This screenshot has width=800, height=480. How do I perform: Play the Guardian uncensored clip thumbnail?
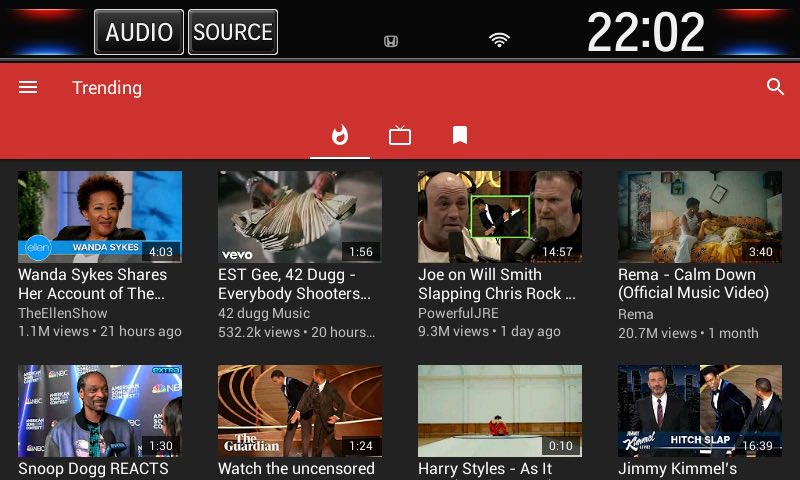tap(300, 411)
